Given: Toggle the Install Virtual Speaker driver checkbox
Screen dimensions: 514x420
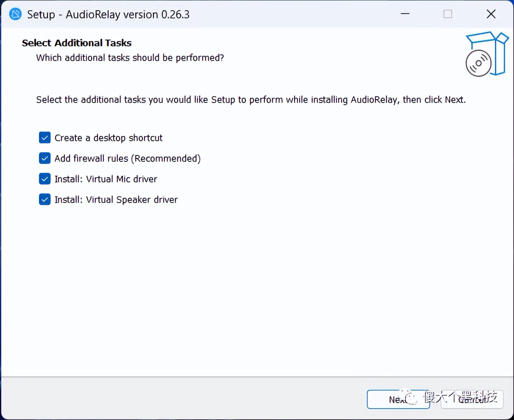Looking at the screenshot, I should pos(45,199).
